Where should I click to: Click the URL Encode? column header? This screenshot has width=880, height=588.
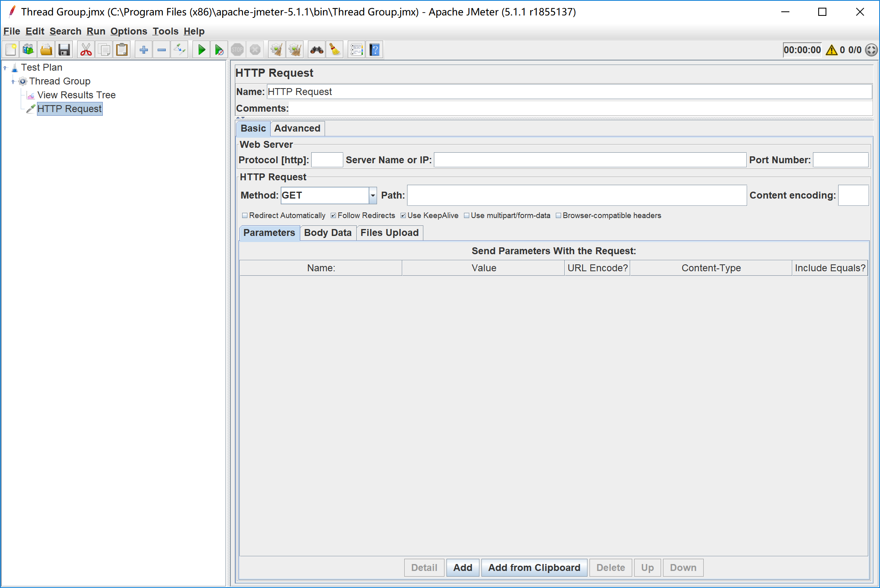click(597, 268)
